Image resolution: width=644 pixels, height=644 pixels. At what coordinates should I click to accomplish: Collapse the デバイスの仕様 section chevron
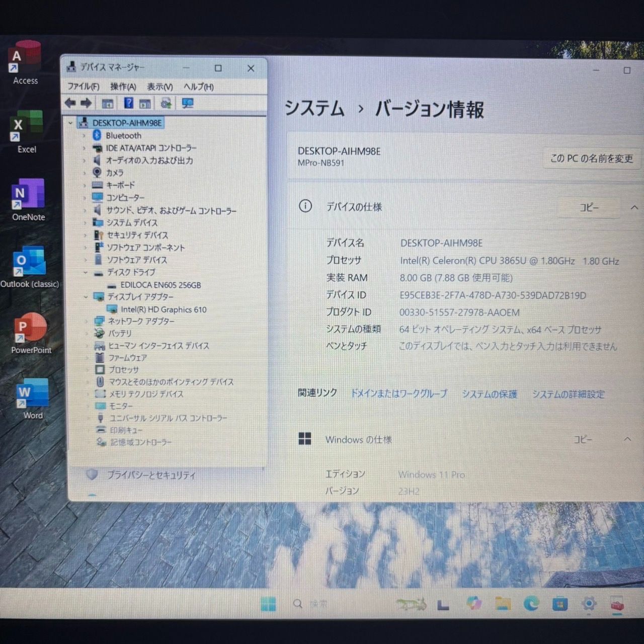634,207
